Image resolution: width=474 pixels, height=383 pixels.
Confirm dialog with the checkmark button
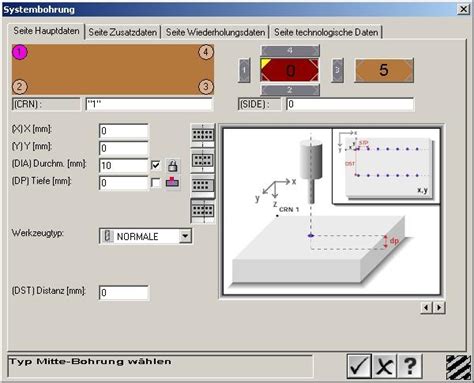pos(359,366)
